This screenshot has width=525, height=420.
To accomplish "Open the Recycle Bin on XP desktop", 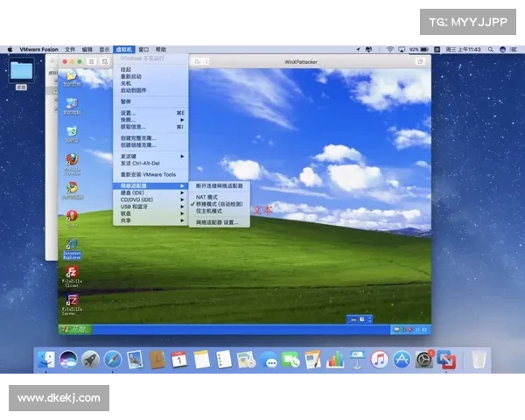I will 72,135.
